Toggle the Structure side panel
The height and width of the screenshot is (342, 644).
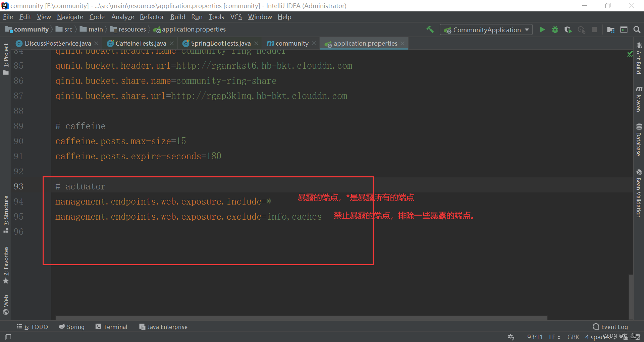tap(6, 214)
